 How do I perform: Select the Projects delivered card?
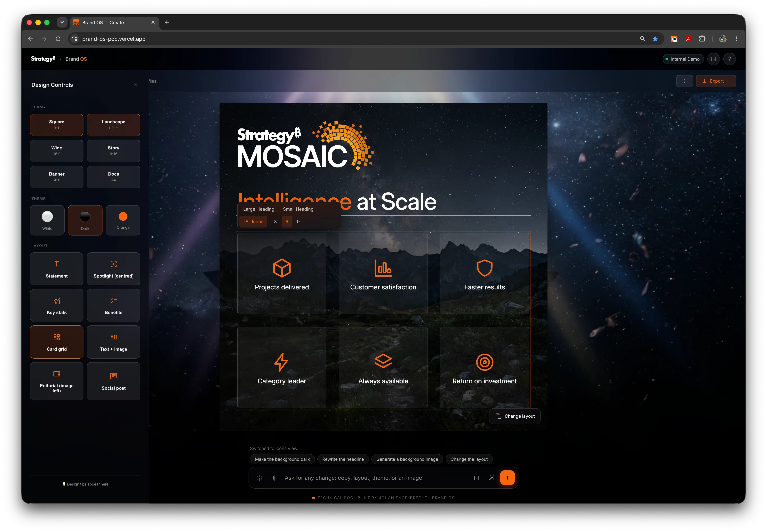click(x=282, y=273)
